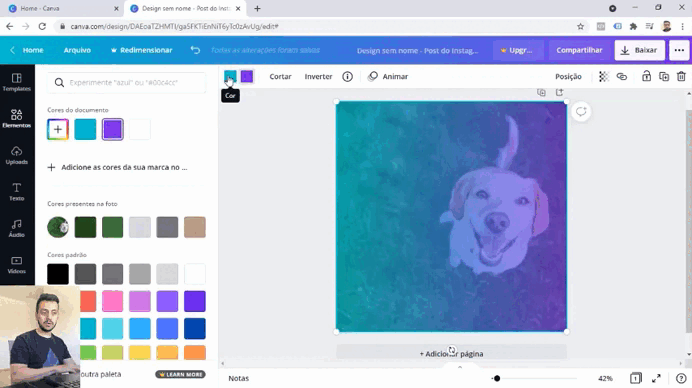Open the Templates sidebar panel
This screenshot has width=692, height=388.
(x=17, y=82)
